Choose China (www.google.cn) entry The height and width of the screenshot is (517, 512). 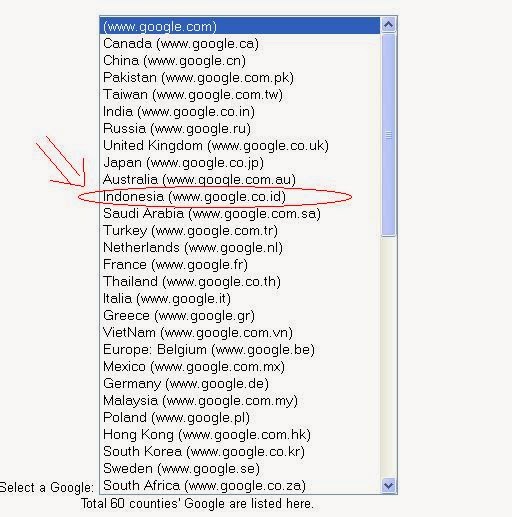click(x=240, y=60)
